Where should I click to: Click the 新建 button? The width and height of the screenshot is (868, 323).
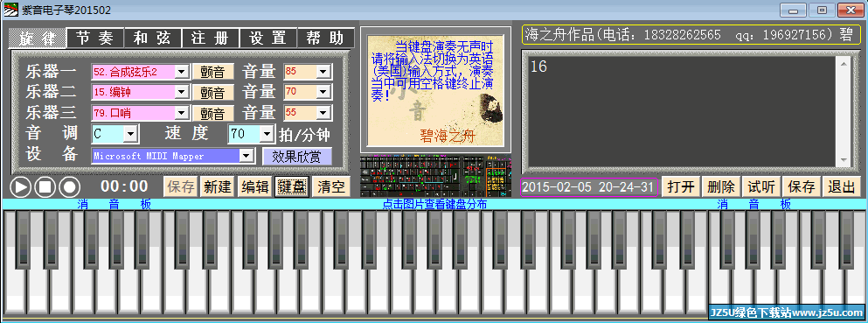pyautogui.click(x=217, y=186)
